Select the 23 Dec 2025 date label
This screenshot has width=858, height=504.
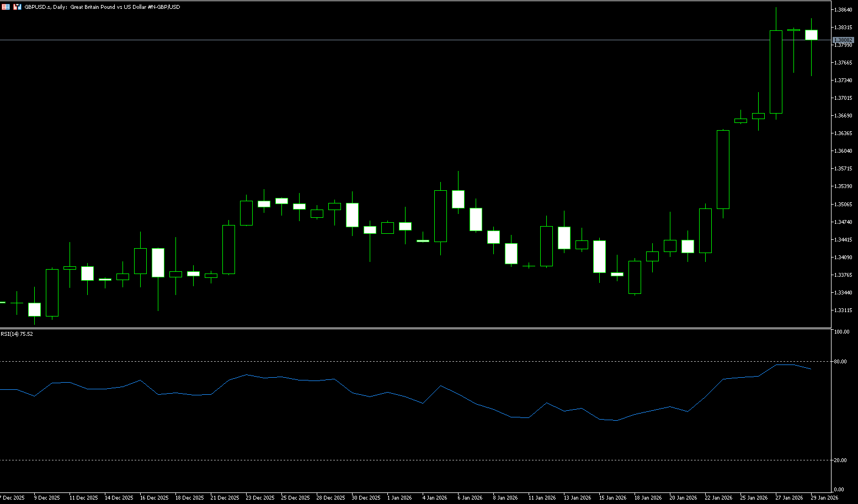[x=260, y=497]
